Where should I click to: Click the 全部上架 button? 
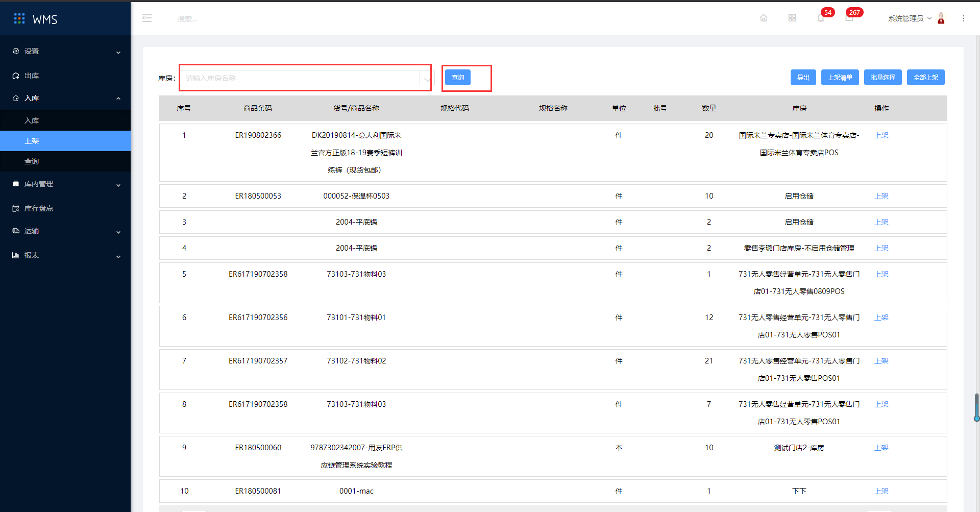[926, 78]
